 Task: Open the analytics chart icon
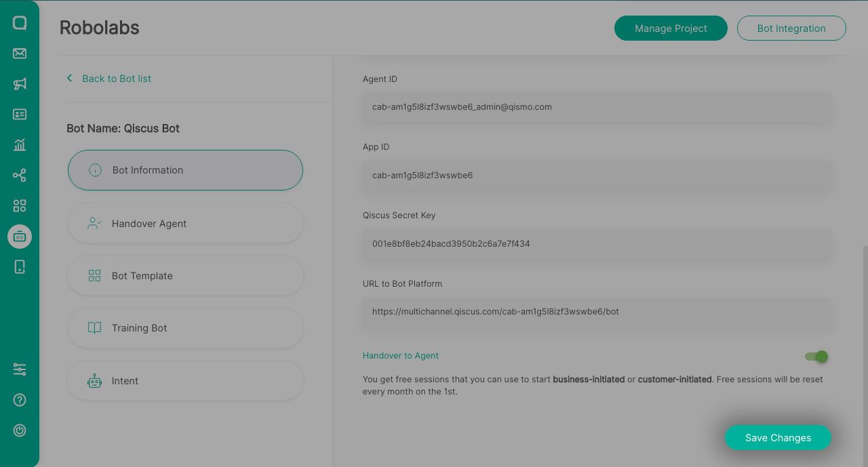(20, 145)
